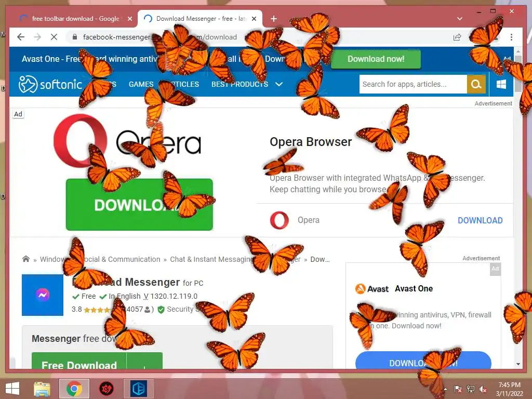Viewport: 532px width, 399px height.
Task: Select the Download Messenger tab
Action: pos(200,19)
